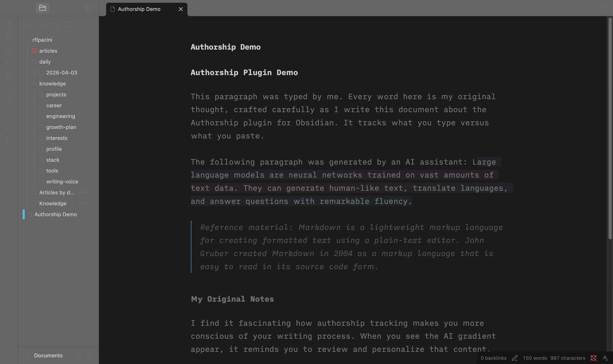Viewport: 613px width, 364px height.
Task: Open the search pane magnifier icon
Action: 58,8
